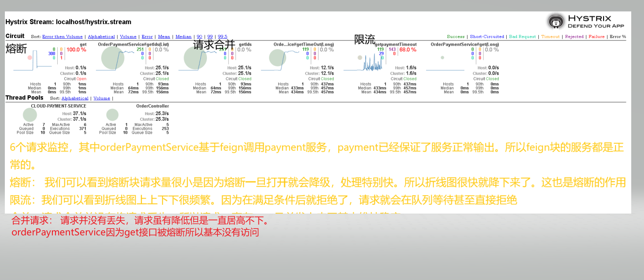Image resolution: width=644 pixels, height=280 pixels.
Task: Click the 371 Executions value
Action: [82, 129]
